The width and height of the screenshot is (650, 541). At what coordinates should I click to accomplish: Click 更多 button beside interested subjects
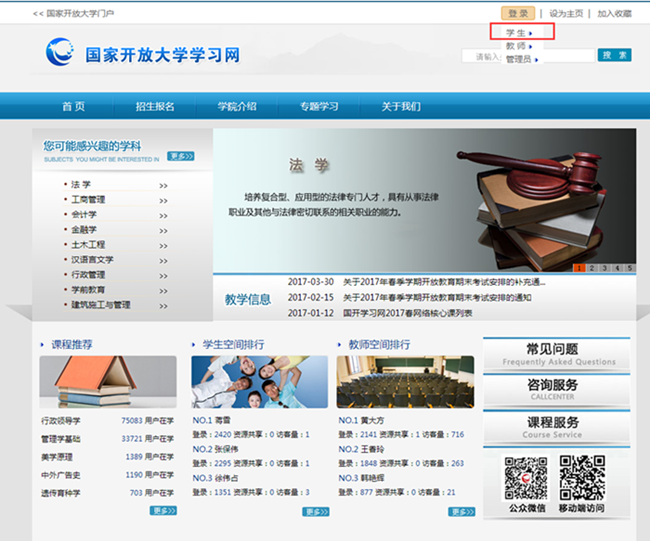point(181,156)
